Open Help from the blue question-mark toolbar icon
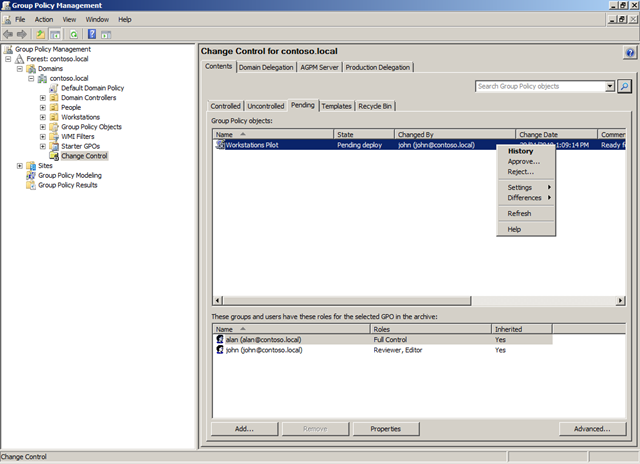Viewport: 640px width, 464px height. (x=91, y=34)
